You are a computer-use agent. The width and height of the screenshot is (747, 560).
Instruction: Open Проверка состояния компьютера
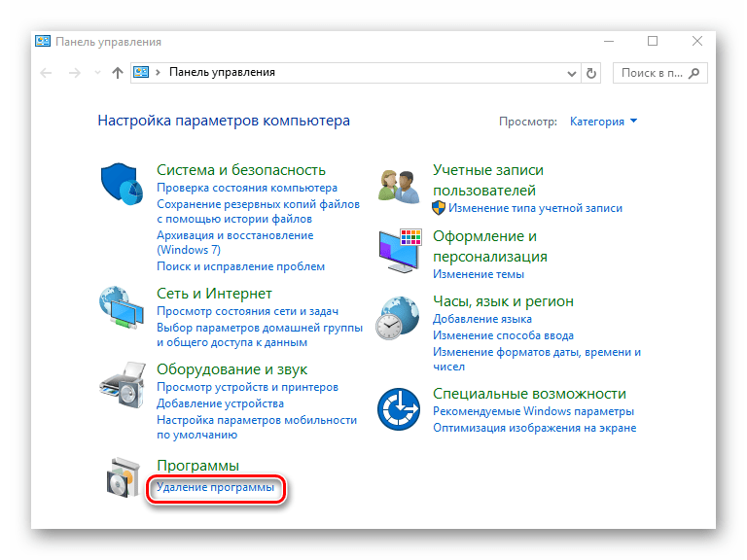coord(247,188)
